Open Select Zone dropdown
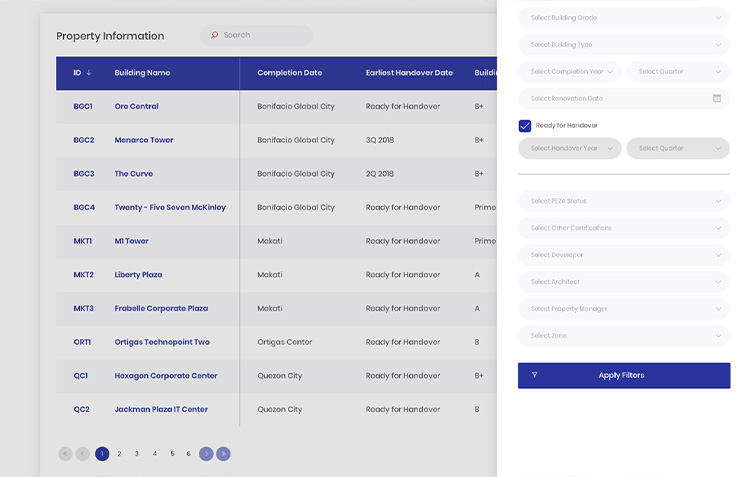 [x=623, y=336]
